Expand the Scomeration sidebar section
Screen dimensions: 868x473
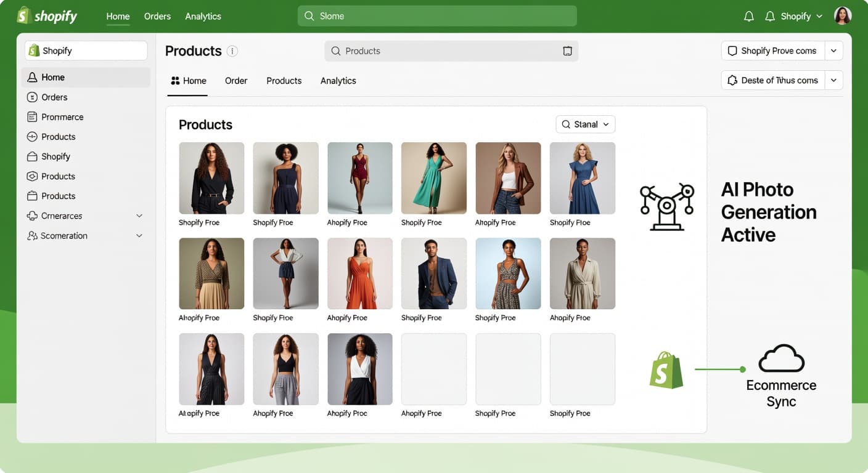point(139,236)
